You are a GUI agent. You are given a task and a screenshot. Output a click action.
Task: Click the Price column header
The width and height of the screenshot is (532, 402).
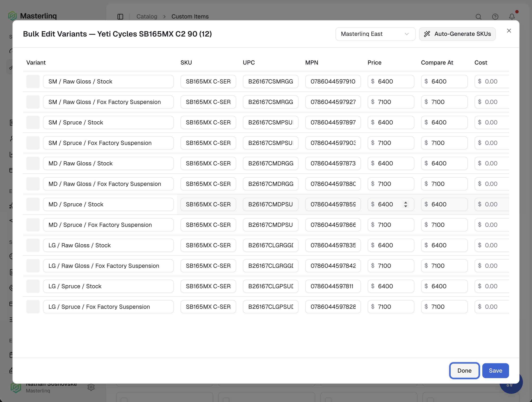(374, 63)
